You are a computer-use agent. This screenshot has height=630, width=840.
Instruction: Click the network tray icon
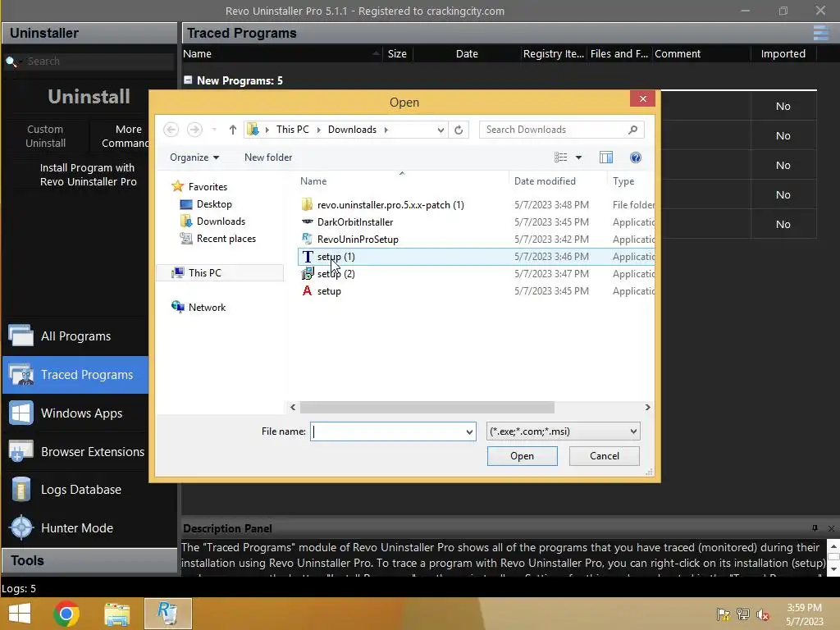click(743, 614)
